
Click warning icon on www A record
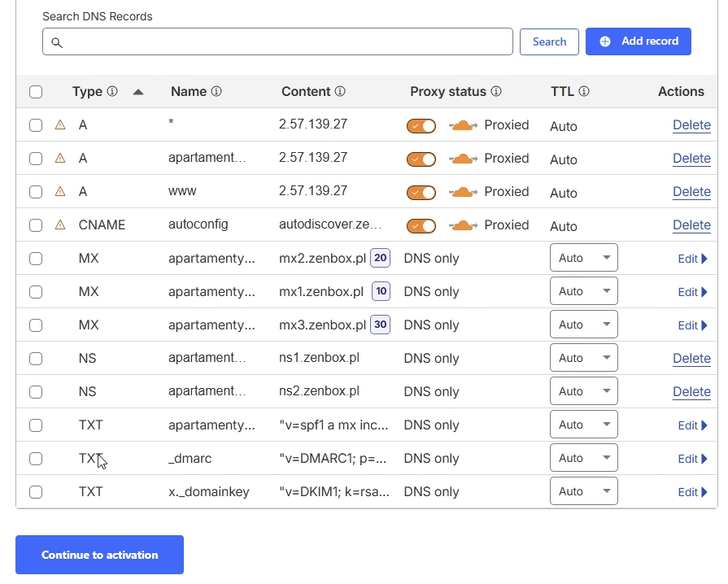pyautogui.click(x=60, y=192)
